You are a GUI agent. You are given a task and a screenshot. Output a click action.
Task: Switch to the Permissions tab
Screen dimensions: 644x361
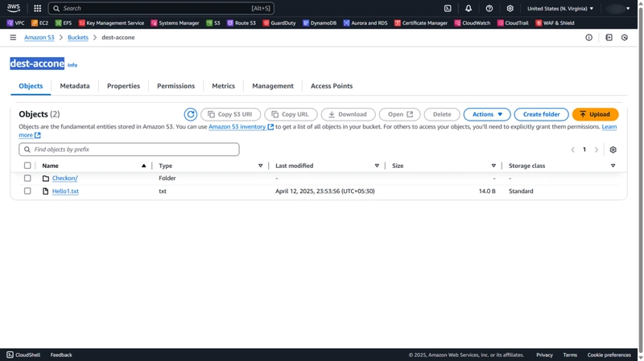175,86
